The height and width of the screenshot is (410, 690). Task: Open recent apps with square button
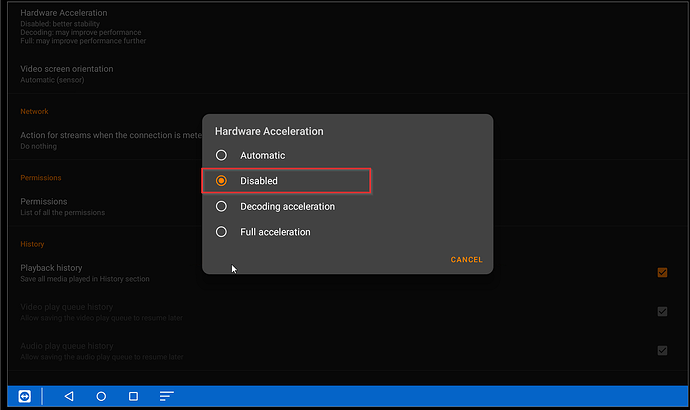(133, 396)
